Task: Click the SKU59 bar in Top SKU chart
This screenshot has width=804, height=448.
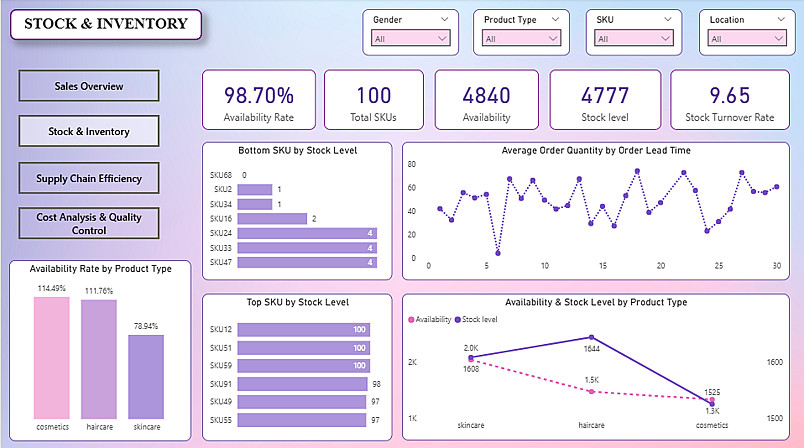Action: pos(304,365)
